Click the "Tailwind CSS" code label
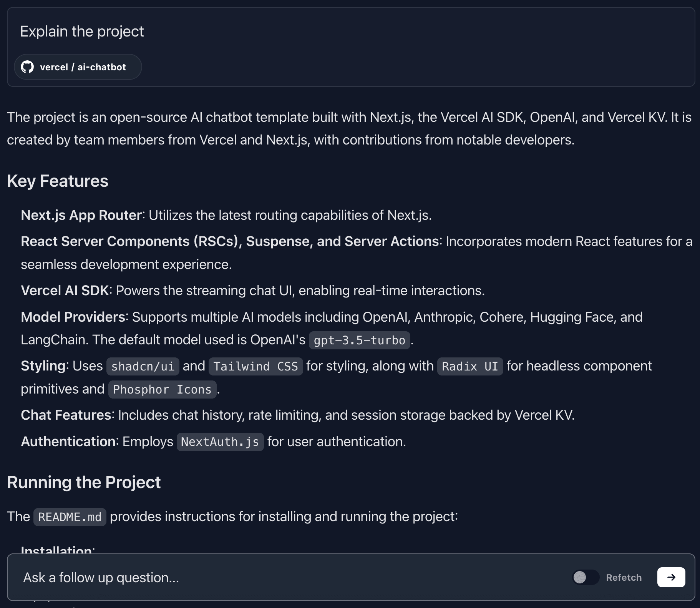 coord(256,366)
